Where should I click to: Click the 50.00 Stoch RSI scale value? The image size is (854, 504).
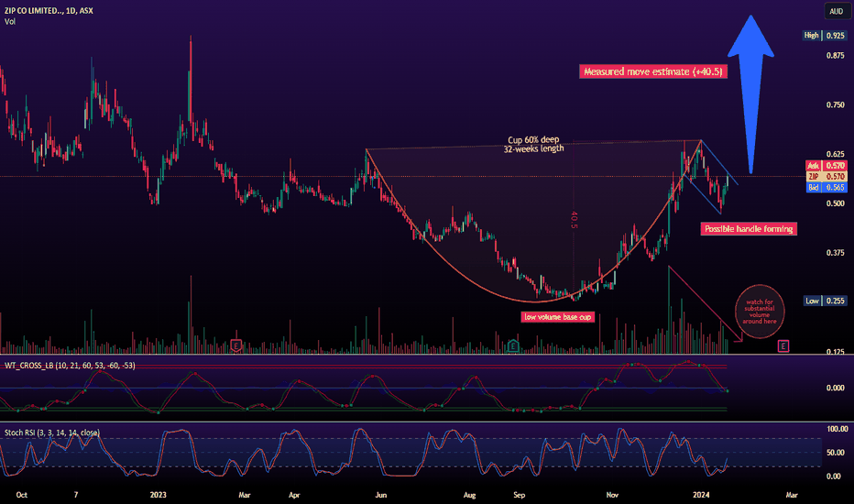click(x=836, y=453)
